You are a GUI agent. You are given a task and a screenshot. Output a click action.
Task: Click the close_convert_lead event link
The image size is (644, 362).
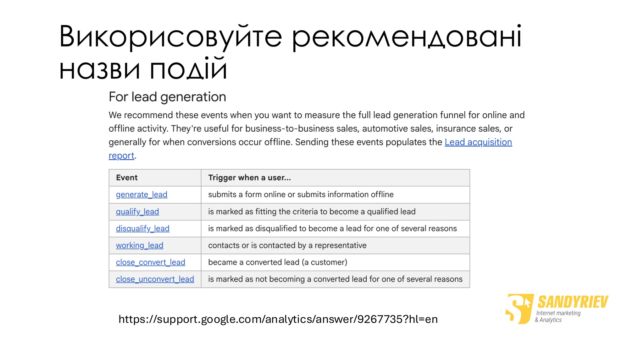pos(150,262)
